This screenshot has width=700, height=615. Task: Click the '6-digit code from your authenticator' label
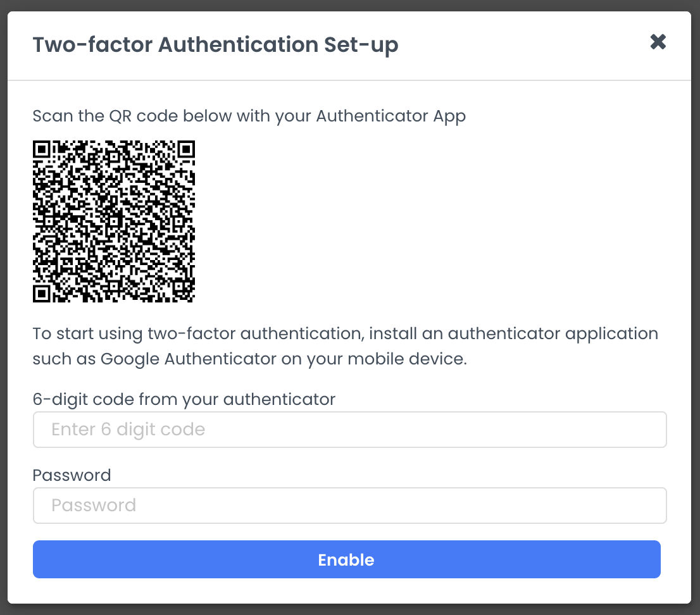pyautogui.click(x=184, y=399)
